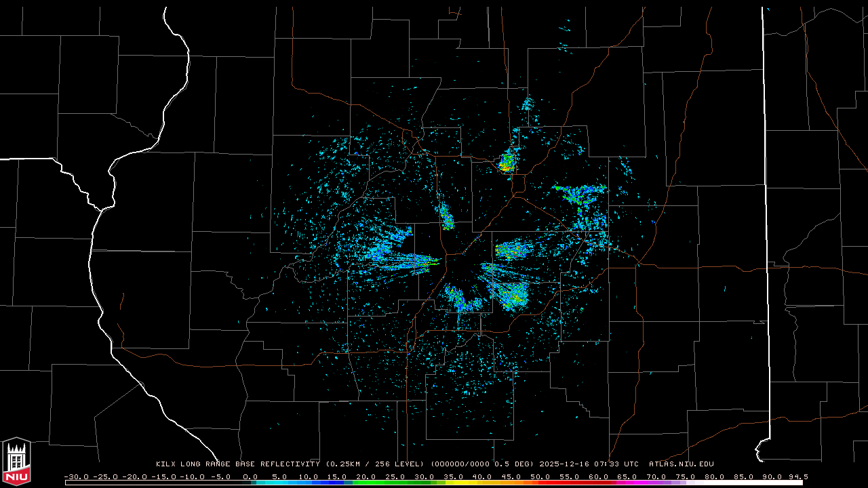Click the NIU castle logo
Image resolution: width=868 pixels, height=488 pixels.
point(16,462)
